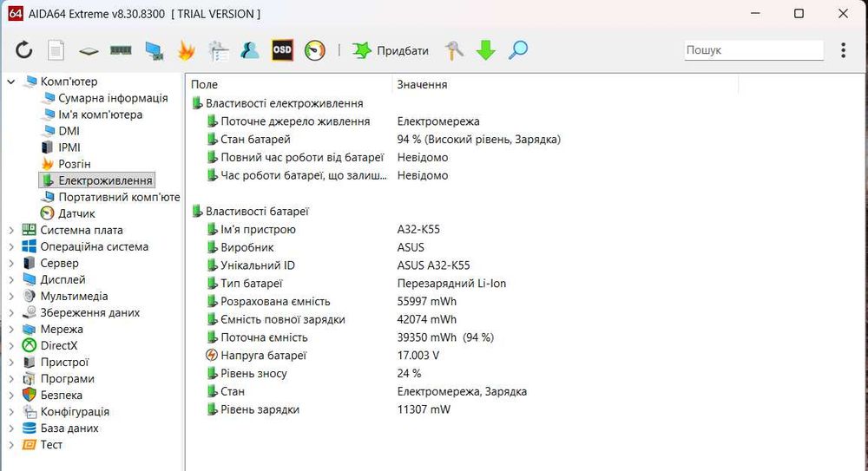The width and height of the screenshot is (868, 471).
Task: Click the База даних database icon
Action: tap(30, 428)
